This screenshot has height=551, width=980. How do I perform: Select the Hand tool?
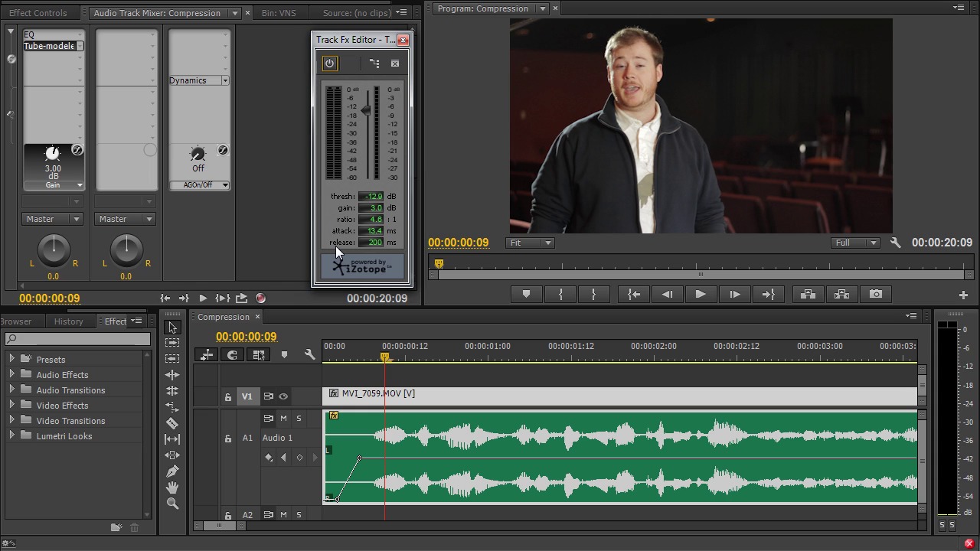point(172,487)
